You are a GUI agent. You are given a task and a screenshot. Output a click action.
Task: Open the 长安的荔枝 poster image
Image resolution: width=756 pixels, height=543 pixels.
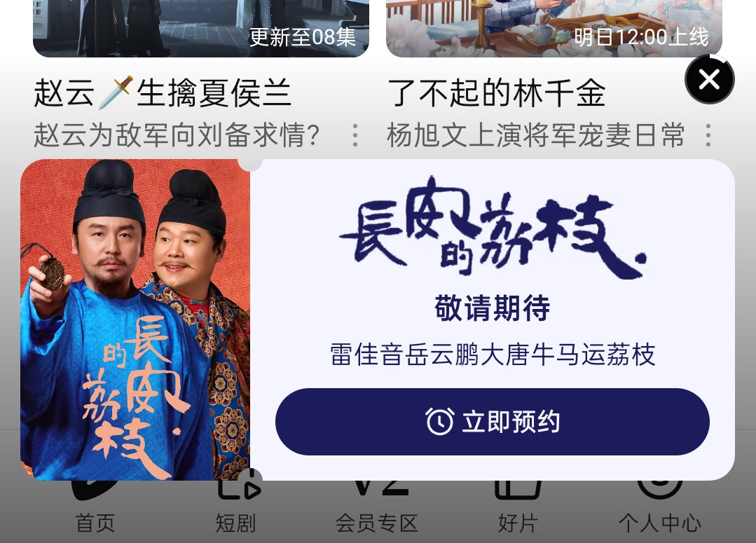pos(135,319)
